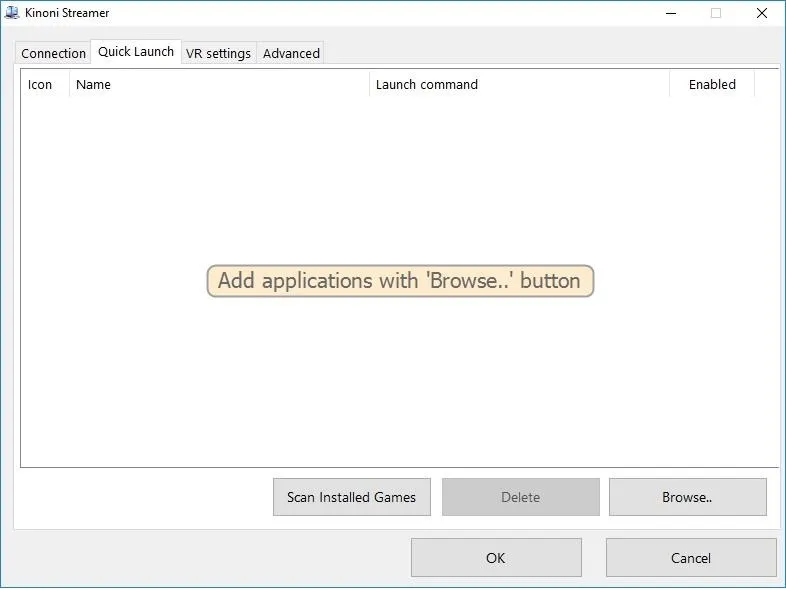The height and width of the screenshot is (589, 786).
Task: Scan Installed Games button
Action: 351,497
